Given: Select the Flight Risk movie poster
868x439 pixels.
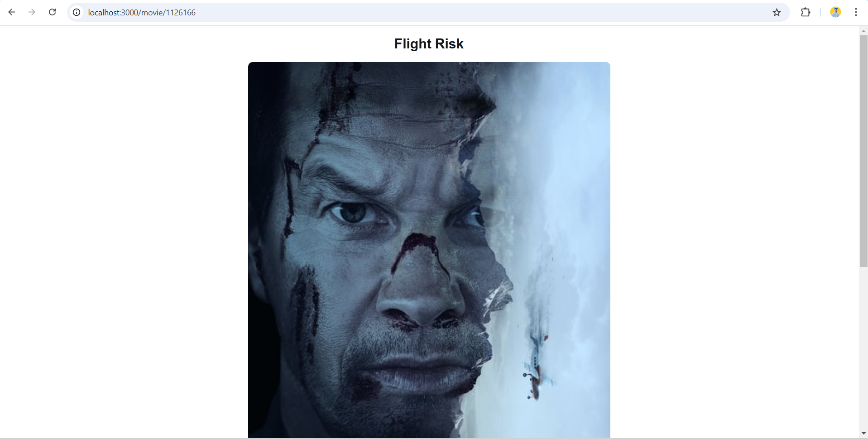Looking at the screenshot, I should coord(429,250).
